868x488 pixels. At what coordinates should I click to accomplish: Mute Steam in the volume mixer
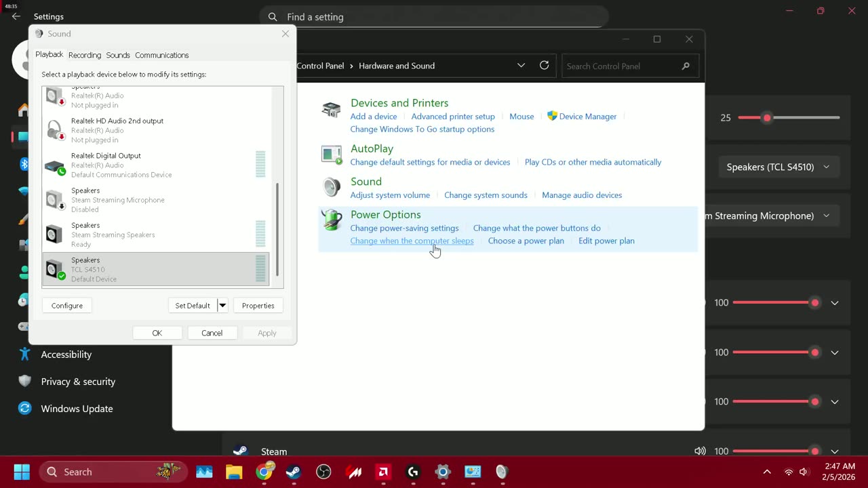(700, 451)
